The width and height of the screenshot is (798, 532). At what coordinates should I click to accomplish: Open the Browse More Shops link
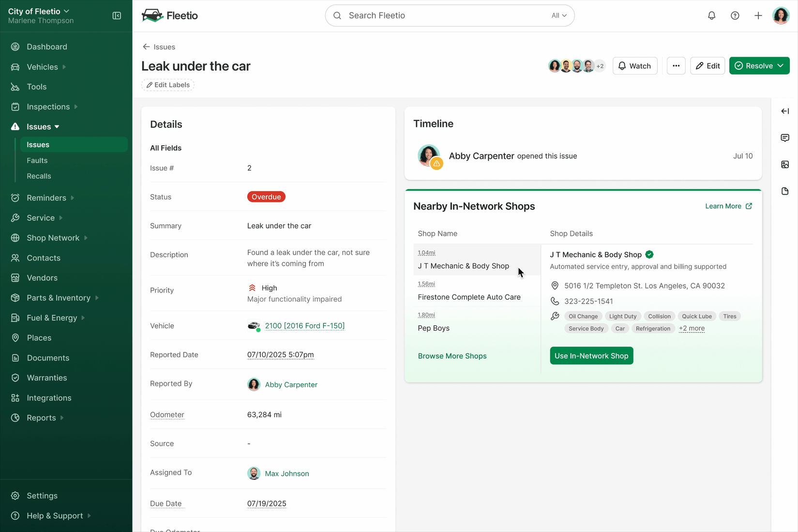(x=452, y=356)
